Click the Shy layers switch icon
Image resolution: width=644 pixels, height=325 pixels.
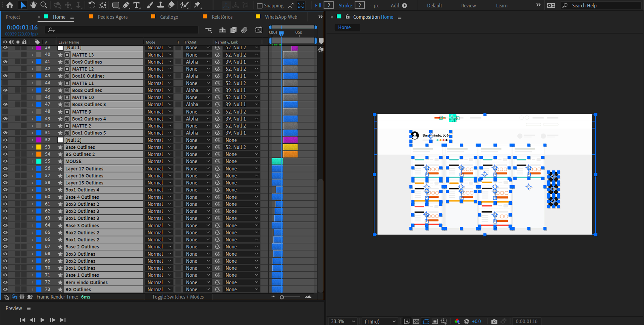(222, 30)
